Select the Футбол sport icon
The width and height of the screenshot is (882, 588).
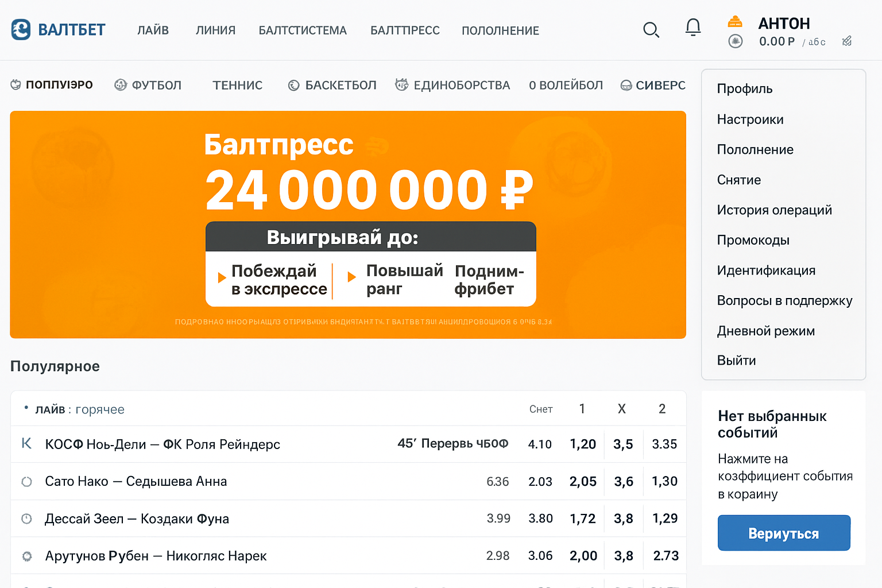(x=121, y=84)
